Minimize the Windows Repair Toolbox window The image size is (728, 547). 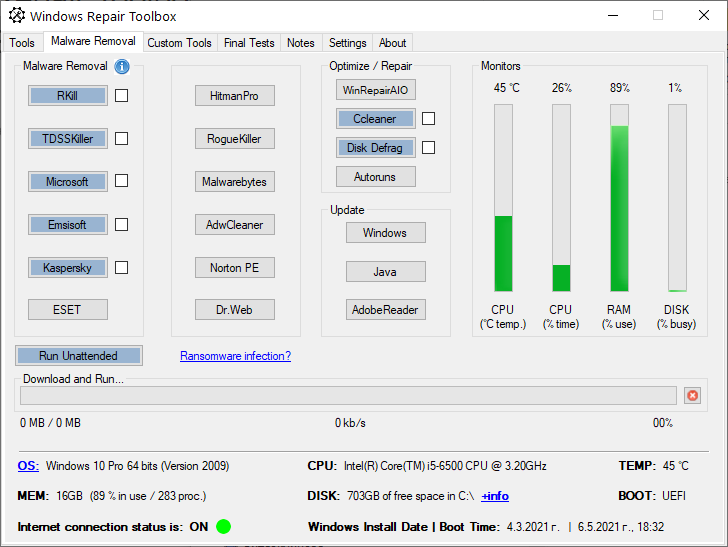coord(613,15)
